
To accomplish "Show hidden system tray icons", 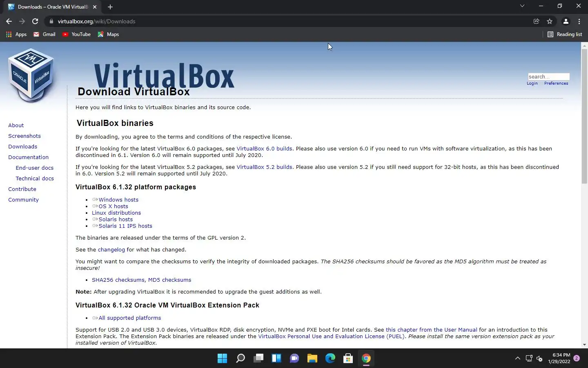I will 518,359.
